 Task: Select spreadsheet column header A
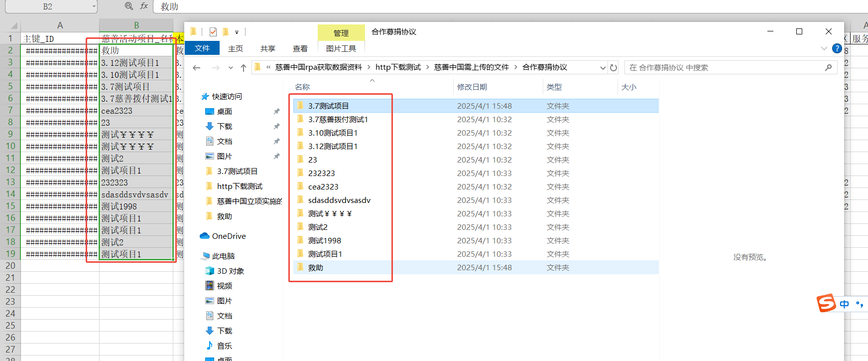tap(60, 25)
